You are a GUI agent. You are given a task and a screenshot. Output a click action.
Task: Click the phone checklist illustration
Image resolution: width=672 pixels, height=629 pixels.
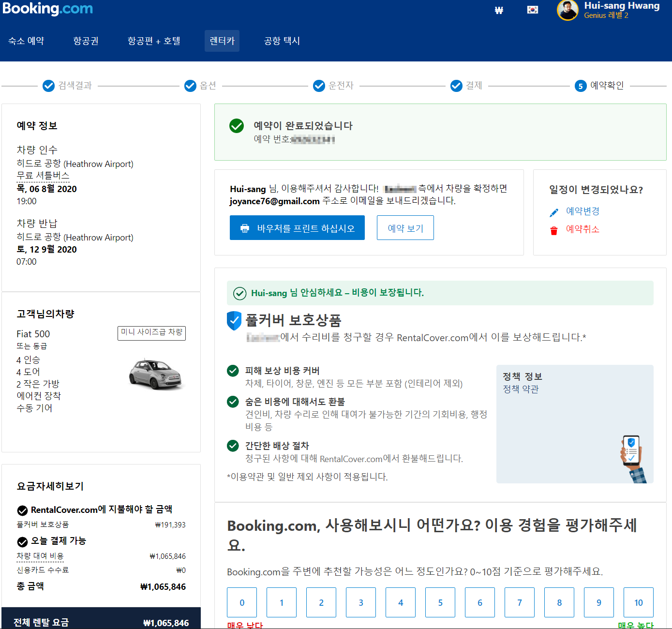[633, 459]
